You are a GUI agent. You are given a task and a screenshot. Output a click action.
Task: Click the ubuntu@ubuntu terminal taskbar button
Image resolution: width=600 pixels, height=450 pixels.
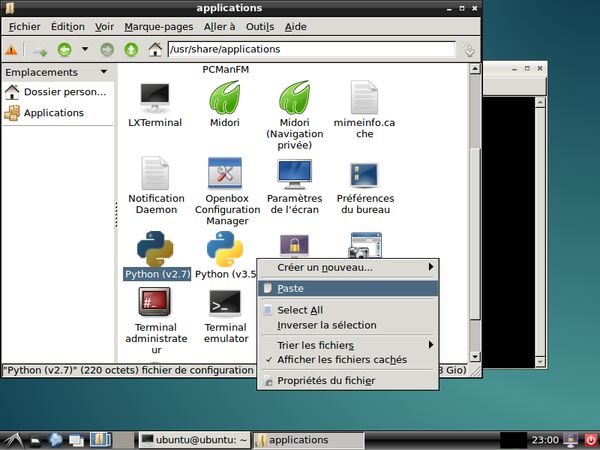click(x=195, y=440)
